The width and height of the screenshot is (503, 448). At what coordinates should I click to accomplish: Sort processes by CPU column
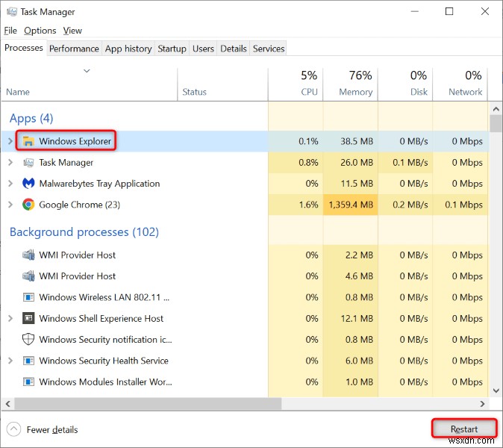pyautogui.click(x=296, y=84)
